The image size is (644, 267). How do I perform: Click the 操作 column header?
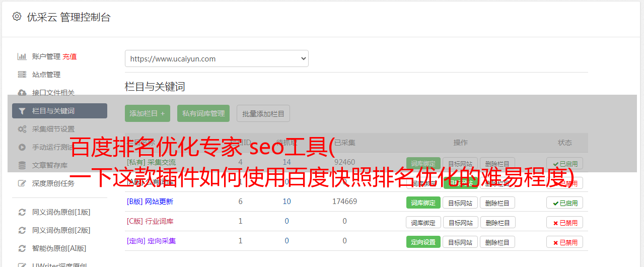tap(461, 143)
